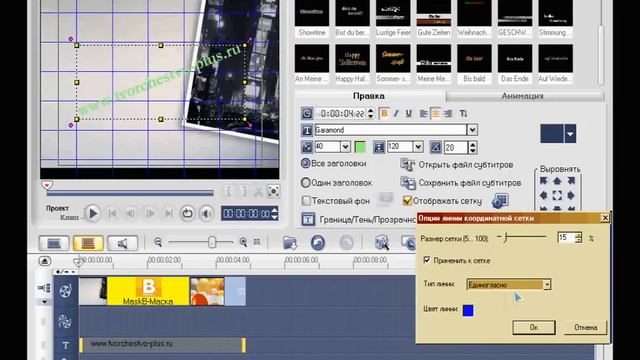Screen dimensions: 640x360
Task: Open the title style preset dropdown arrow
Action: tap(570, 134)
